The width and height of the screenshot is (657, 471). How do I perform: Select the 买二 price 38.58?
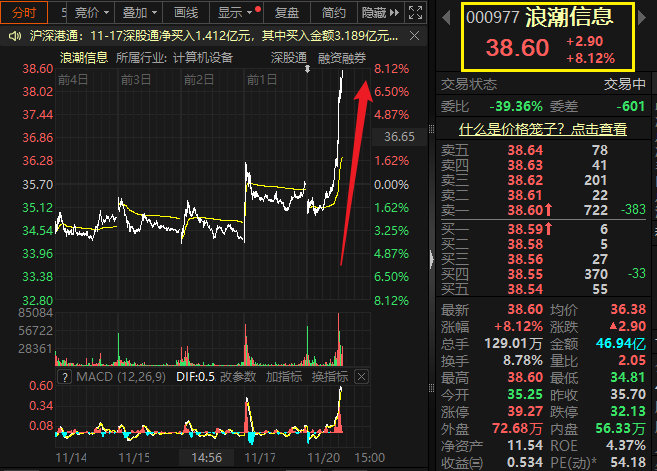525,244
